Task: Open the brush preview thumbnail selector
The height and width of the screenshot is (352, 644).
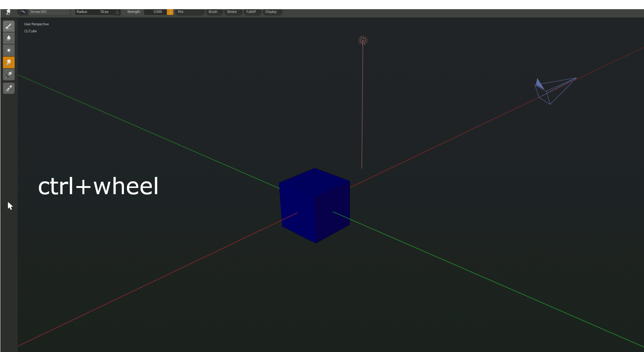Action: [x=23, y=12]
